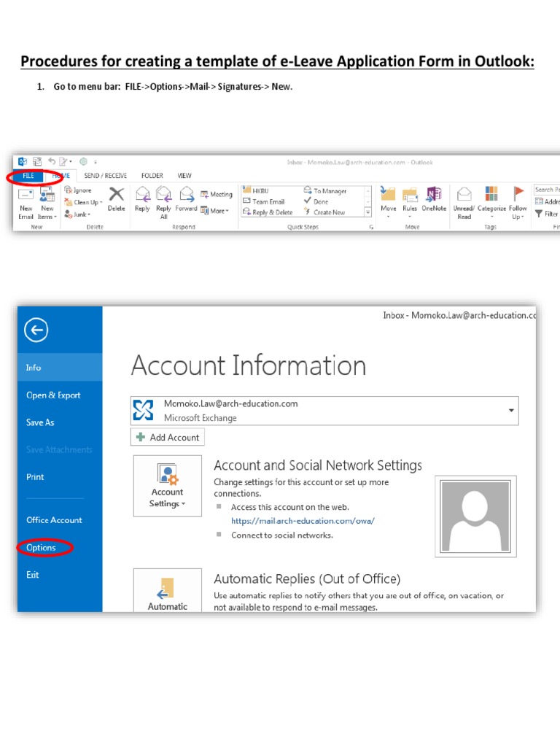
Task: Choose Reply All
Action: coord(163,203)
